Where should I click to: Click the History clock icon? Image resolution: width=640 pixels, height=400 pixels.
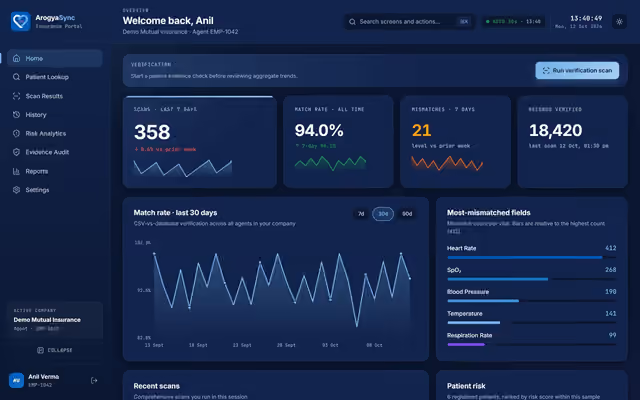(16, 115)
